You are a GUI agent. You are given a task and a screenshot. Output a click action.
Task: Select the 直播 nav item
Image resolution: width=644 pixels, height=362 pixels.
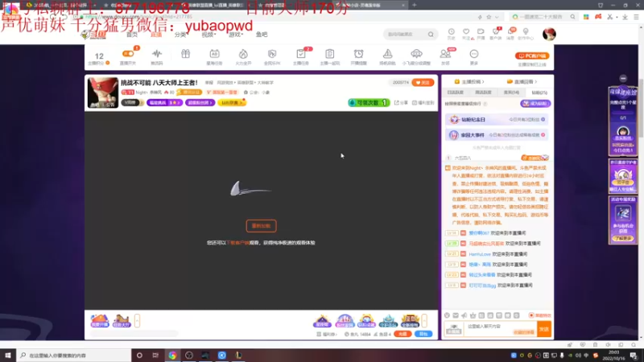156,35
